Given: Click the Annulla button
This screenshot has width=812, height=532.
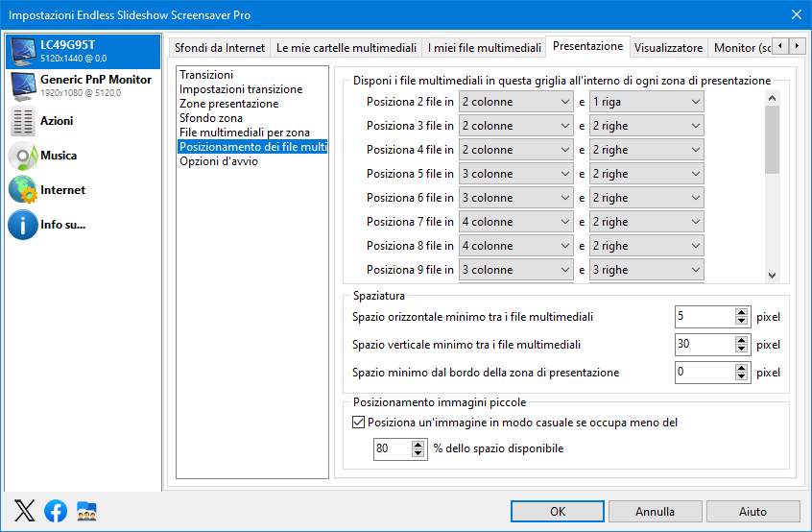Looking at the screenshot, I should click(656, 511).
